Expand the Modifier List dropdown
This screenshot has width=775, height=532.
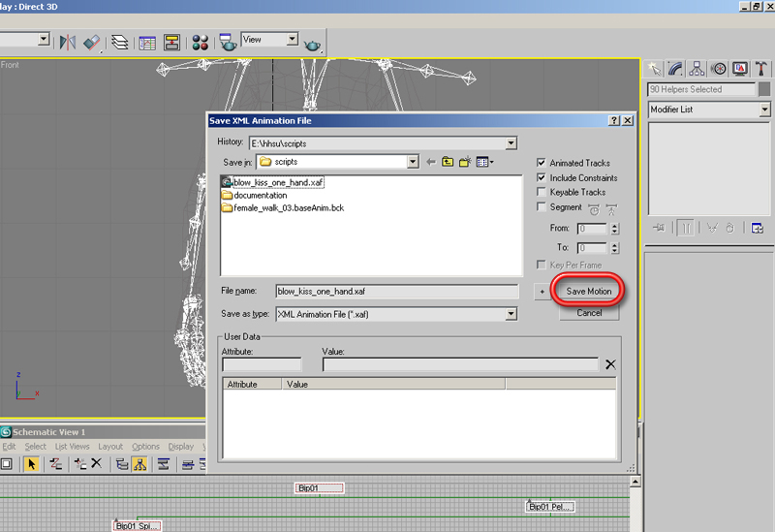pos(764,110)
